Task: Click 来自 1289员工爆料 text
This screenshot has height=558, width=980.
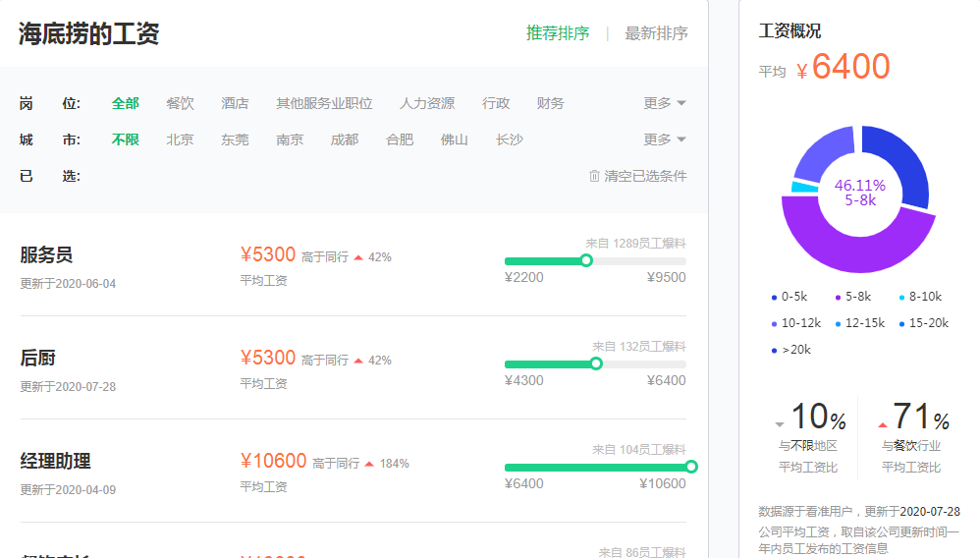Action: click(x=635, y=244)
